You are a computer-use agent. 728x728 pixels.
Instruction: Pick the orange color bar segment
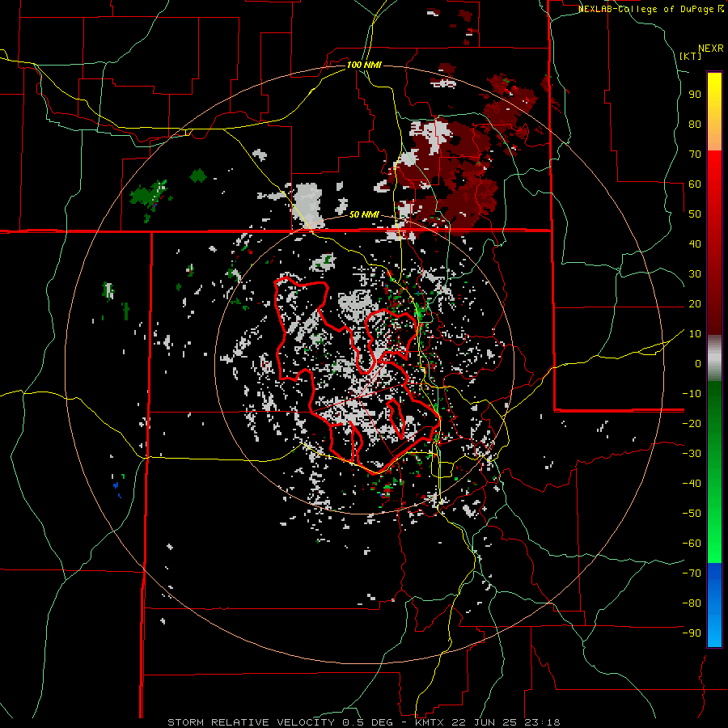coord(714,137)
